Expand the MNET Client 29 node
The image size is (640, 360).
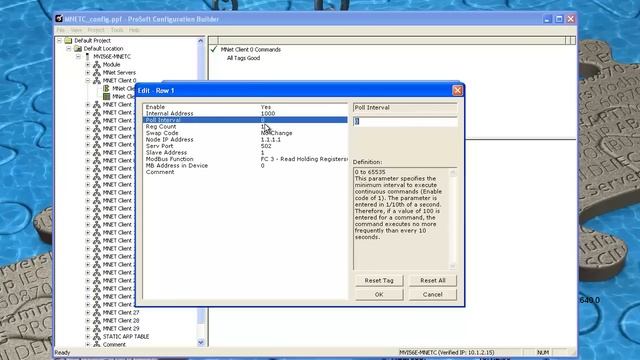88,328
